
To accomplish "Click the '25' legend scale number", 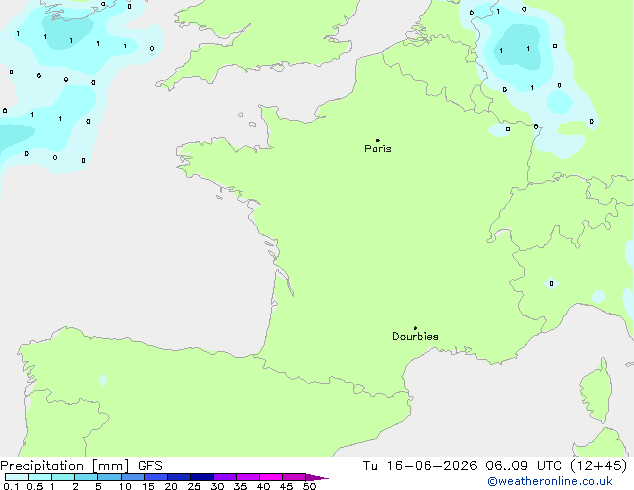I will [x=194, y=486].
